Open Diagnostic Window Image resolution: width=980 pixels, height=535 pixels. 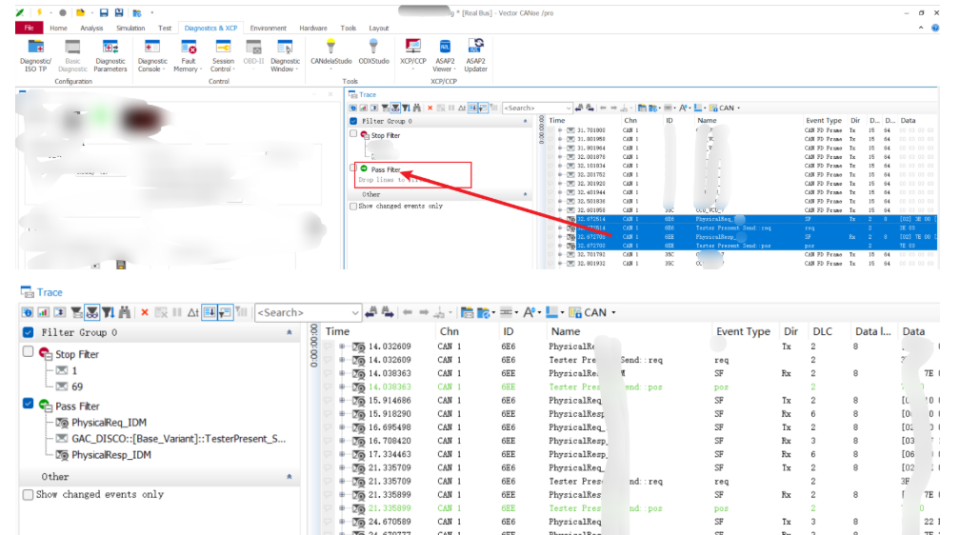285,55
